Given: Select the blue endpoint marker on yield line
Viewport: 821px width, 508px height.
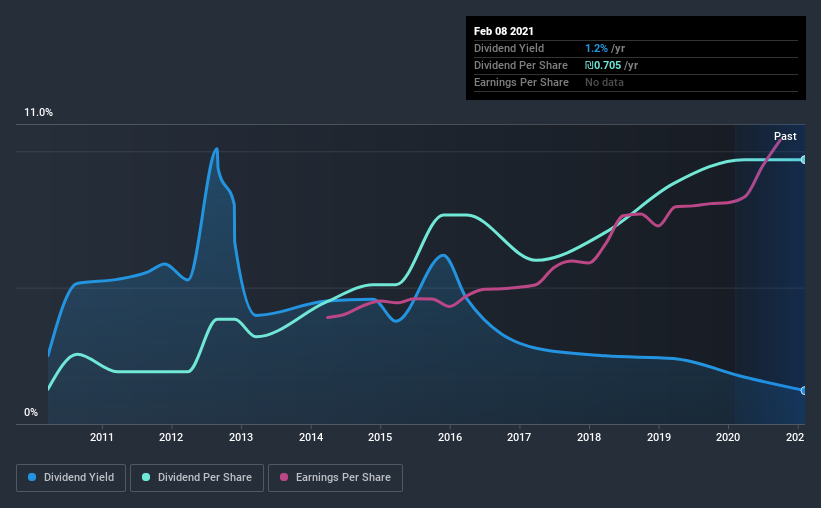Looking at the screenshot, I should coord(803,391).
